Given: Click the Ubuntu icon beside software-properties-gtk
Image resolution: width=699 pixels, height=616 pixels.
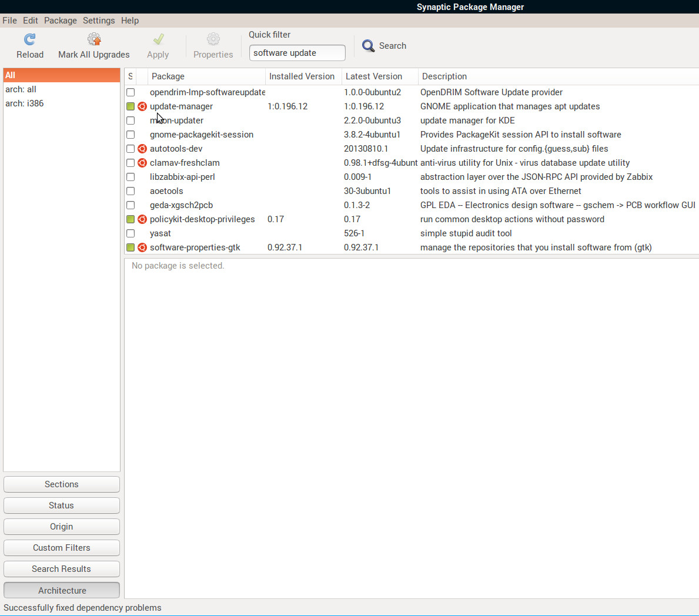Looking at the screenshot, I should 142,247.
